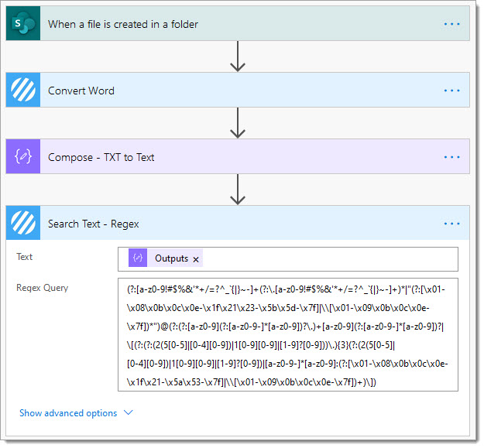
Task: Open ellipsis menu for Compose - TXT to Text
Action: click(x=451, y=157)
